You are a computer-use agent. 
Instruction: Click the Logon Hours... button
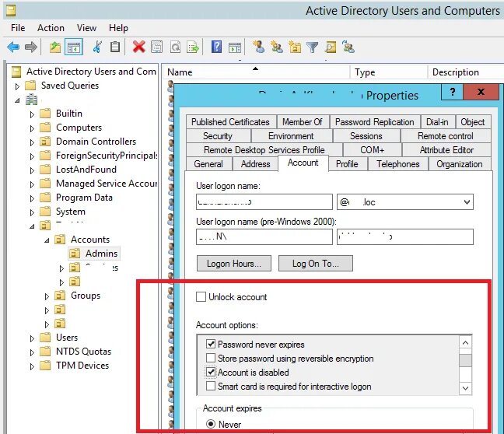pos(234,264)
